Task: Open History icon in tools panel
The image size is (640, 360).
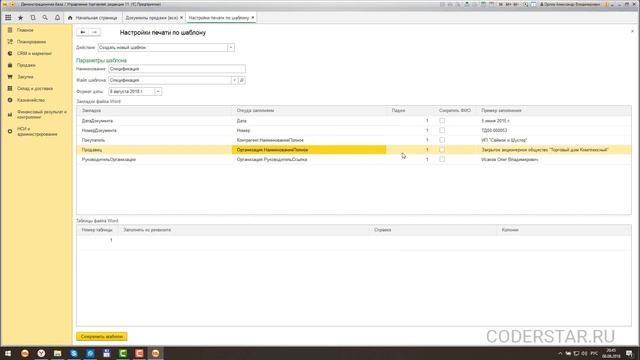Action: [x=33, y=18]
